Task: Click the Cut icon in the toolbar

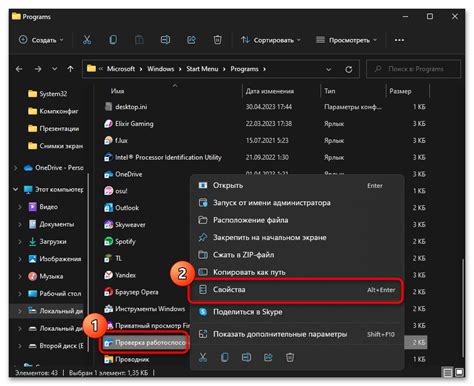Action: click(87, 40)
